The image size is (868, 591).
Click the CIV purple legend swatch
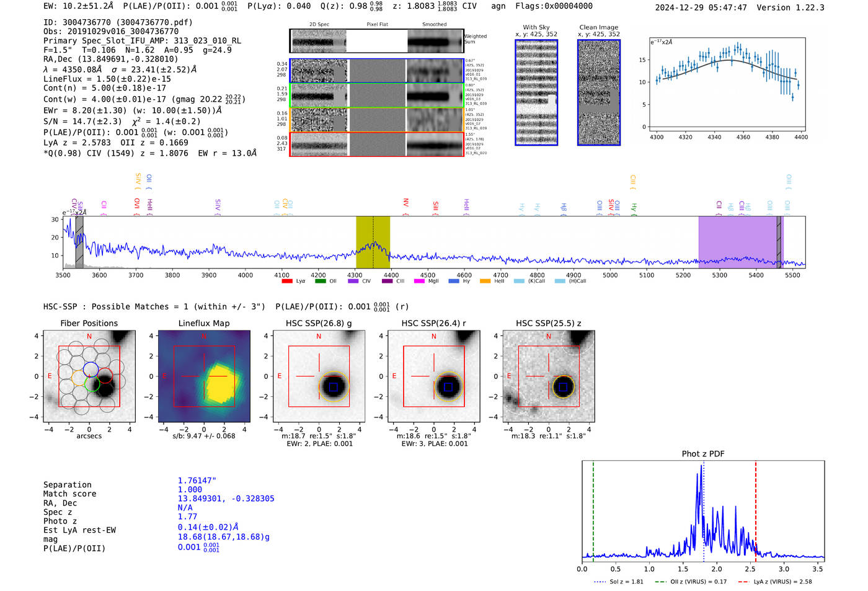pyautogui.click(x=353, y=281)
